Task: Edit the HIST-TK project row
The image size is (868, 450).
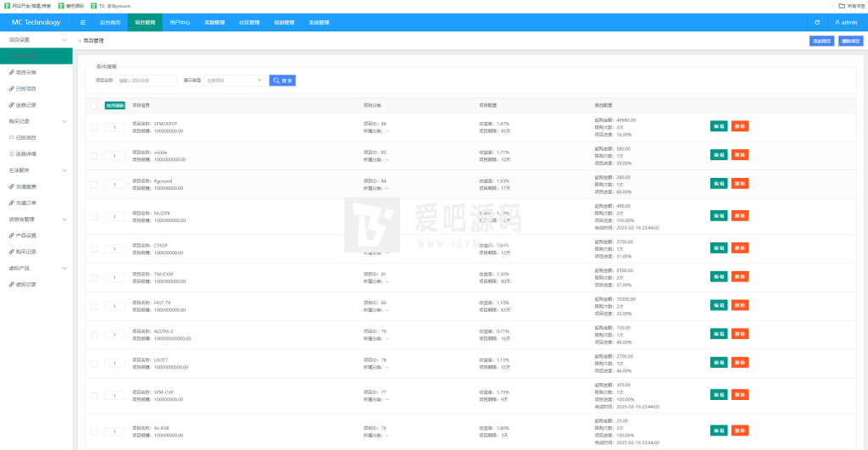Action: (x=719, y=306)
